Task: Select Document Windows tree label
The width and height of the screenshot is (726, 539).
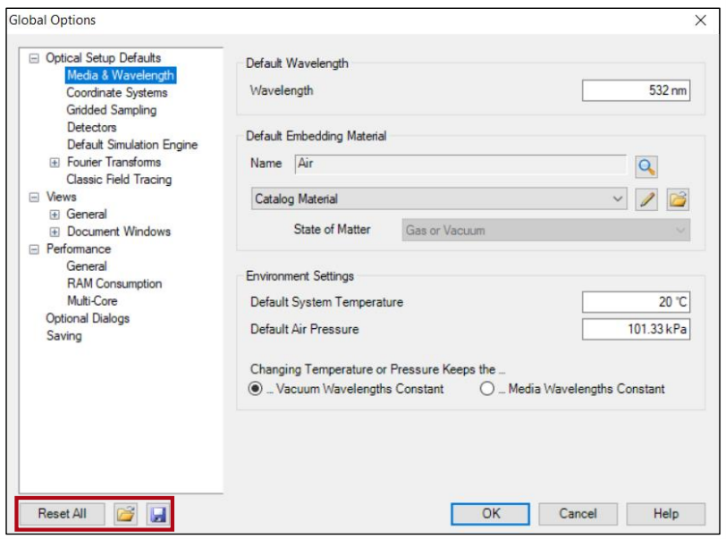Action: click(119, 232)
